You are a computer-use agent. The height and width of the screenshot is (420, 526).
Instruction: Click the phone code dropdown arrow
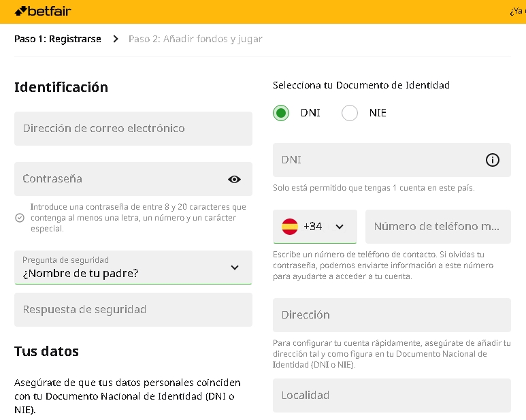click(340, 227)
